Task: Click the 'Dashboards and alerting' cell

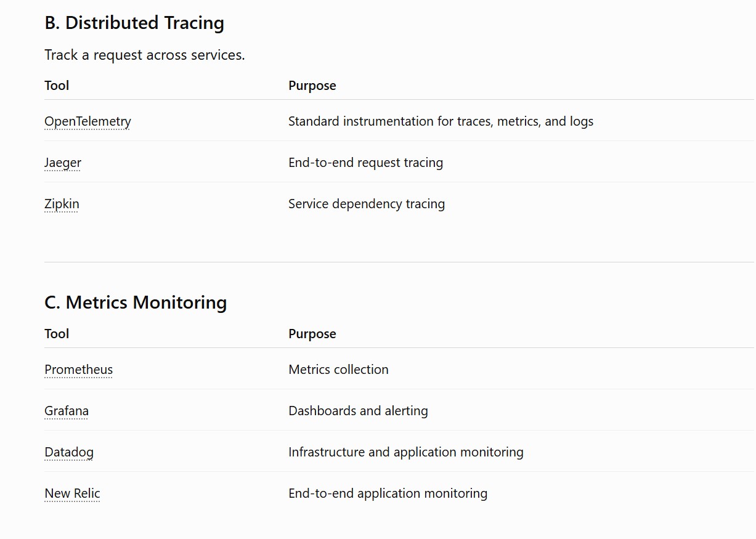Action: tap(359, 411)
